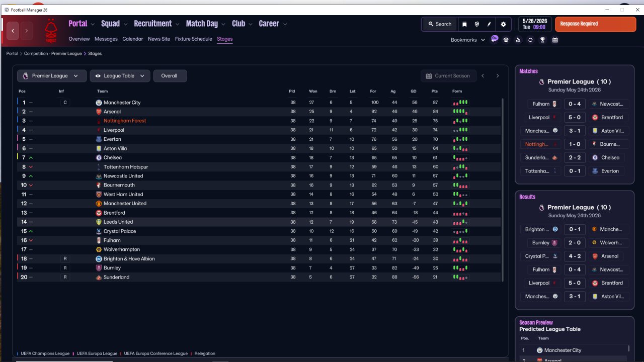Open the Messages tab

(x=106, y=39)
